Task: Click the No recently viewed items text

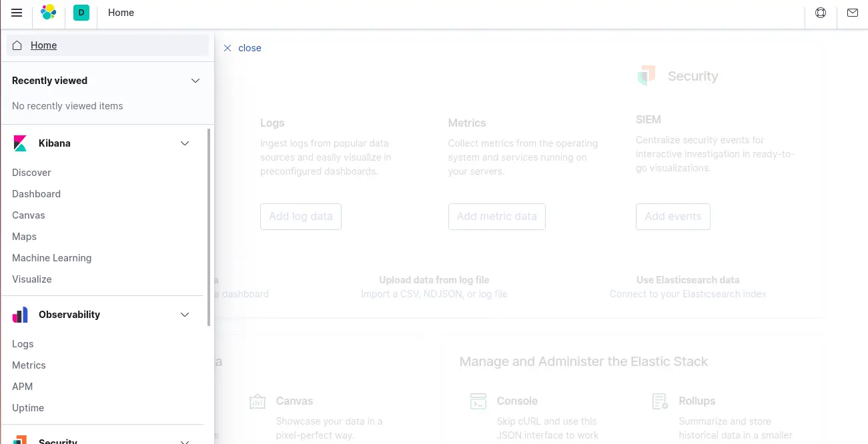Action: 67,106
